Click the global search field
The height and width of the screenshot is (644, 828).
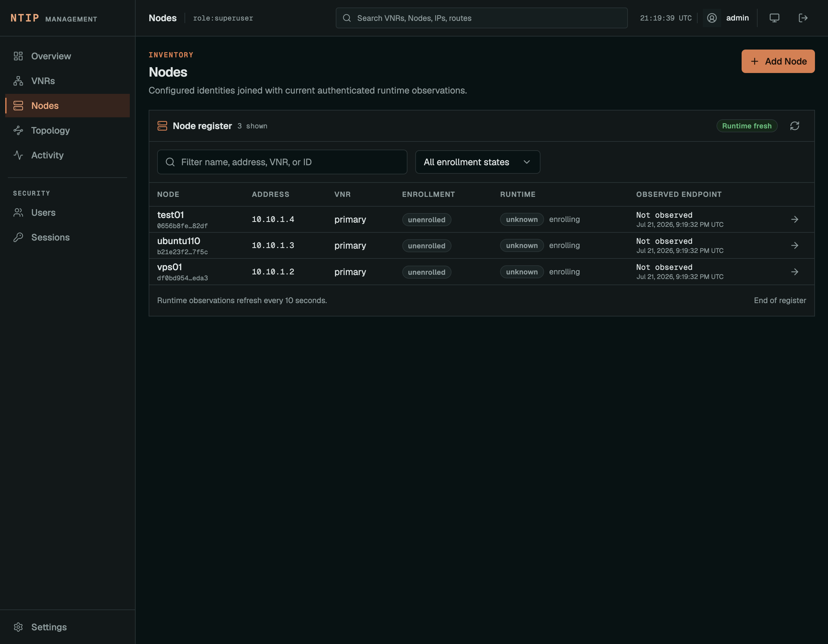(481, 18)
